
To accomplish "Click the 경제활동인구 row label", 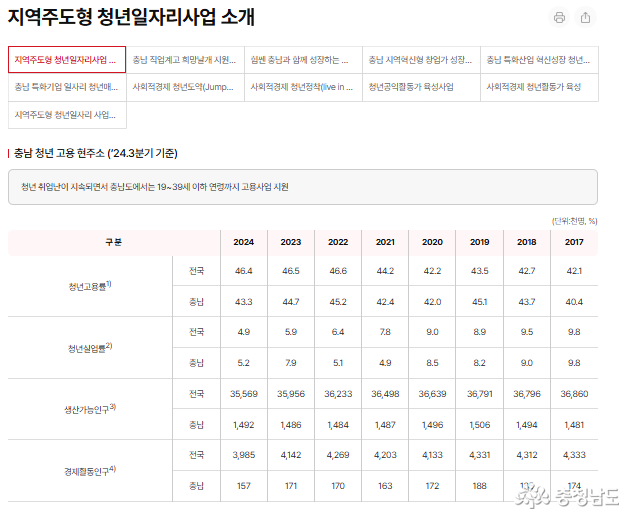I will 90,471.
